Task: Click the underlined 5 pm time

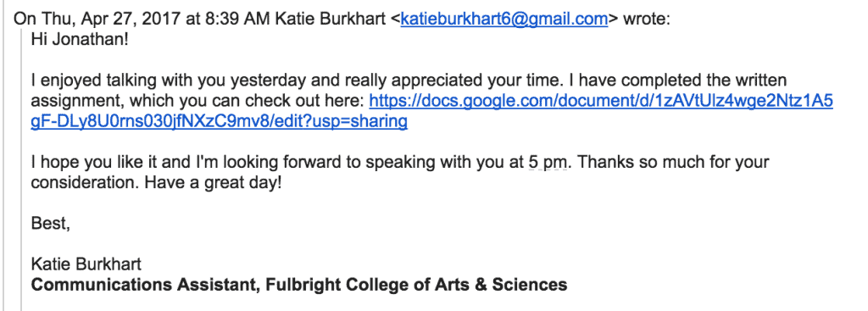Action: (548, 162)
